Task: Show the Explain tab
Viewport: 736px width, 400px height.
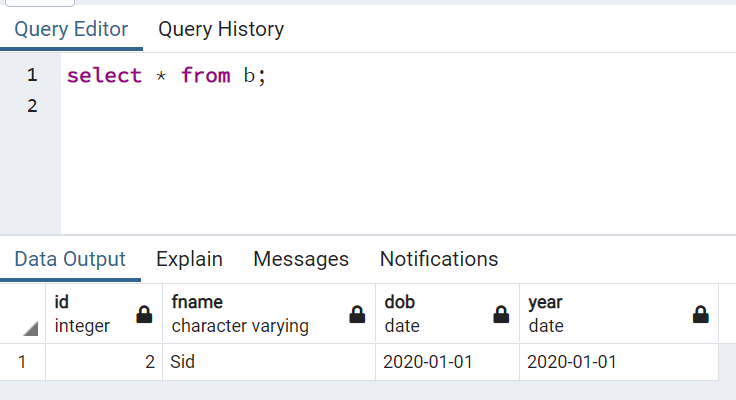Action: click(189, 259)
